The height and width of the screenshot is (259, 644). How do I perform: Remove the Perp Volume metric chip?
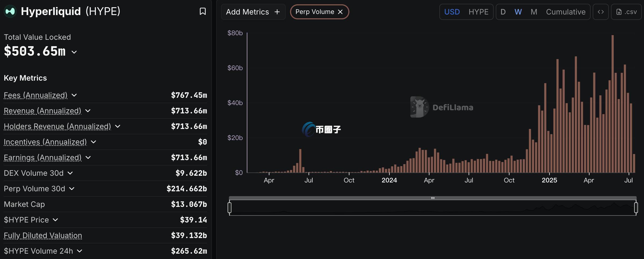click(x=340, y=12)
